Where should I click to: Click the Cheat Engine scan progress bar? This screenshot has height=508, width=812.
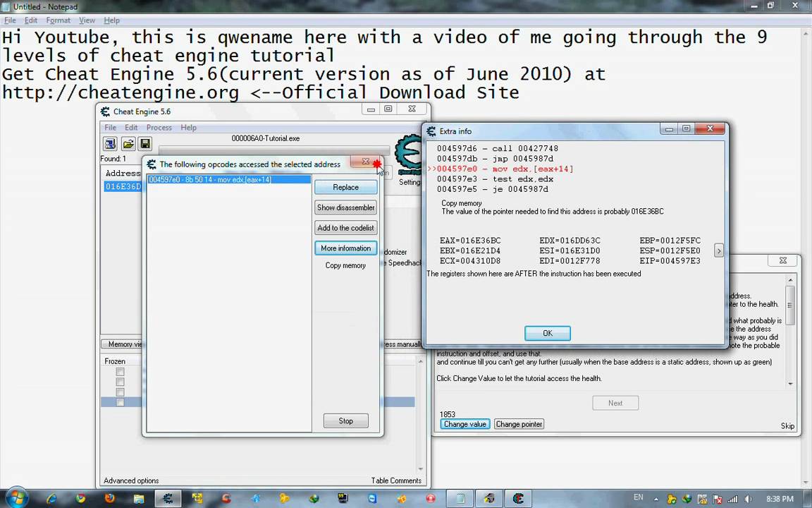coord(274,150)
